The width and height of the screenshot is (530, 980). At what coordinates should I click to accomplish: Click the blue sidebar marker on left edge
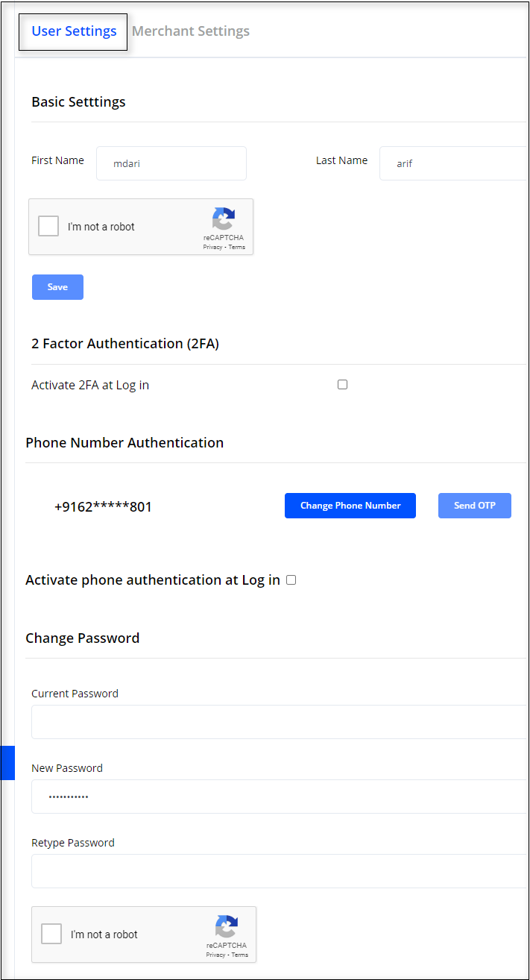(x=7, y=762)
